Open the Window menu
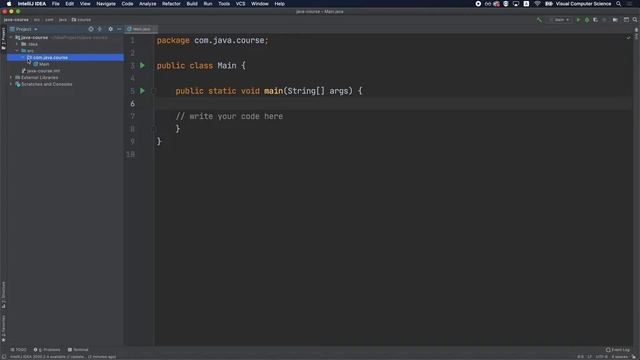 pyautogui.click(x=260, y=4)
